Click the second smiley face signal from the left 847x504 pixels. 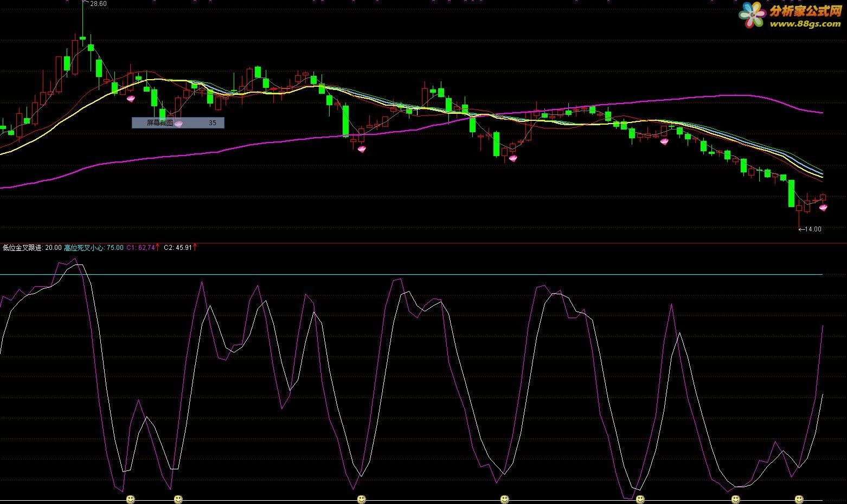[178, 499]
